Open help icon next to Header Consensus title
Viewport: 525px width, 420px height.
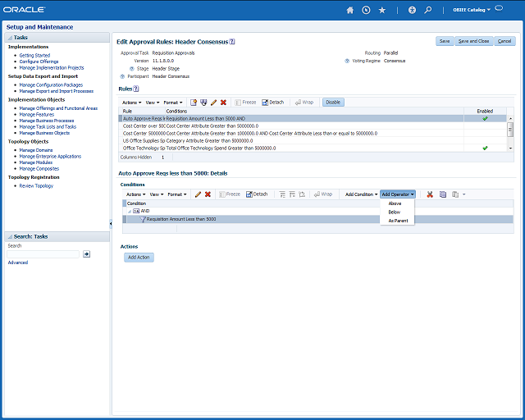232,42
